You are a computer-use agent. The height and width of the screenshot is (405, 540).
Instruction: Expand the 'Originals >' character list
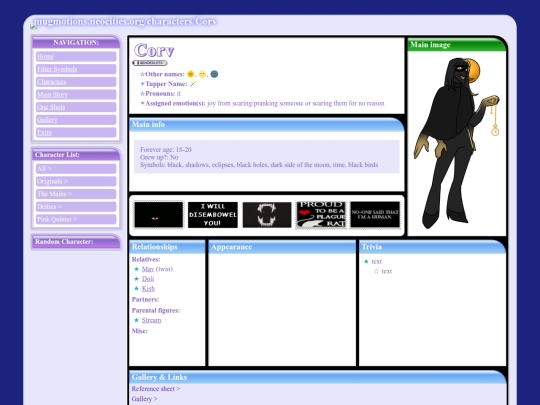[76, 181]
